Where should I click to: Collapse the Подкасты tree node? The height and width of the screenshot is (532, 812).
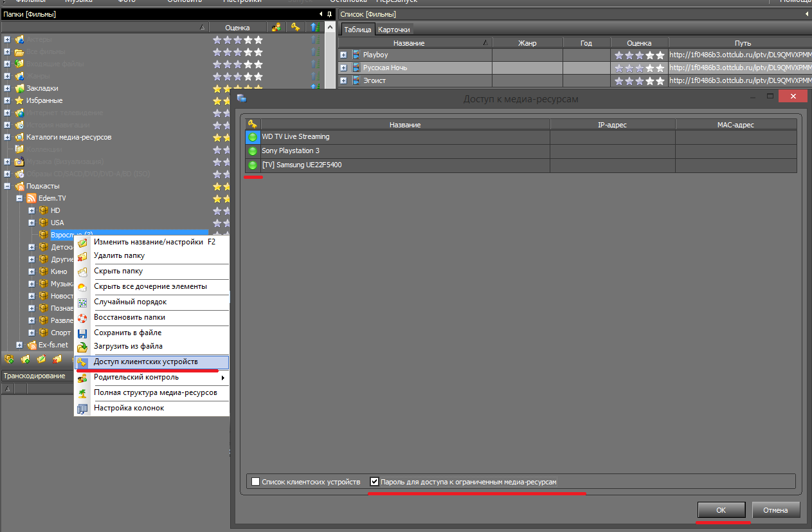pos(7,186)
